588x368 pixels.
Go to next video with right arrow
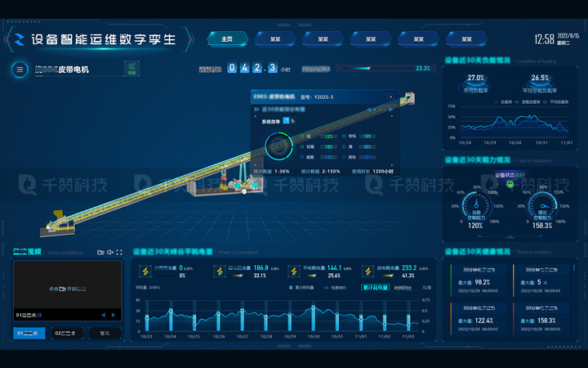click(x=114, y=314)
